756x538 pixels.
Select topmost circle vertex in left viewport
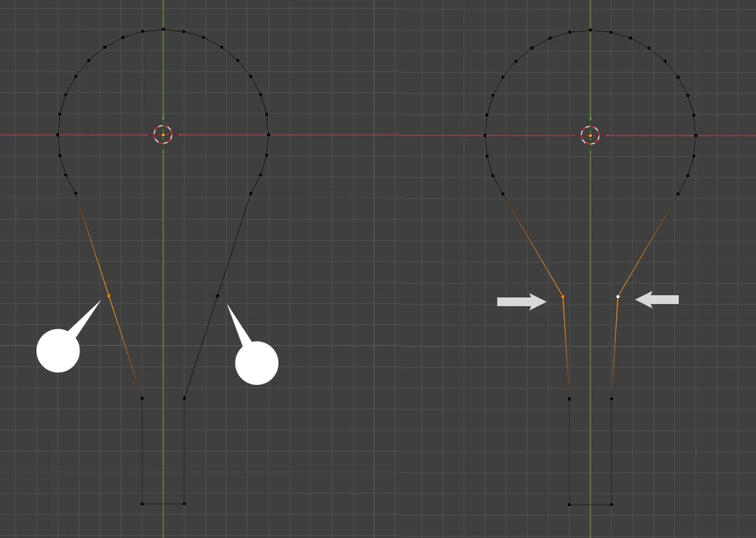click(x=163, y=29)
